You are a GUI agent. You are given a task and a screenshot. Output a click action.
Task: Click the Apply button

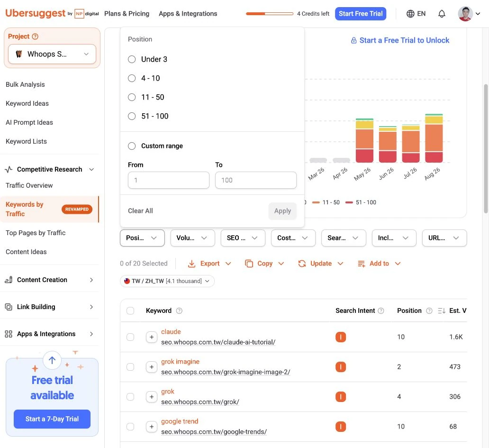pos(282,211)
